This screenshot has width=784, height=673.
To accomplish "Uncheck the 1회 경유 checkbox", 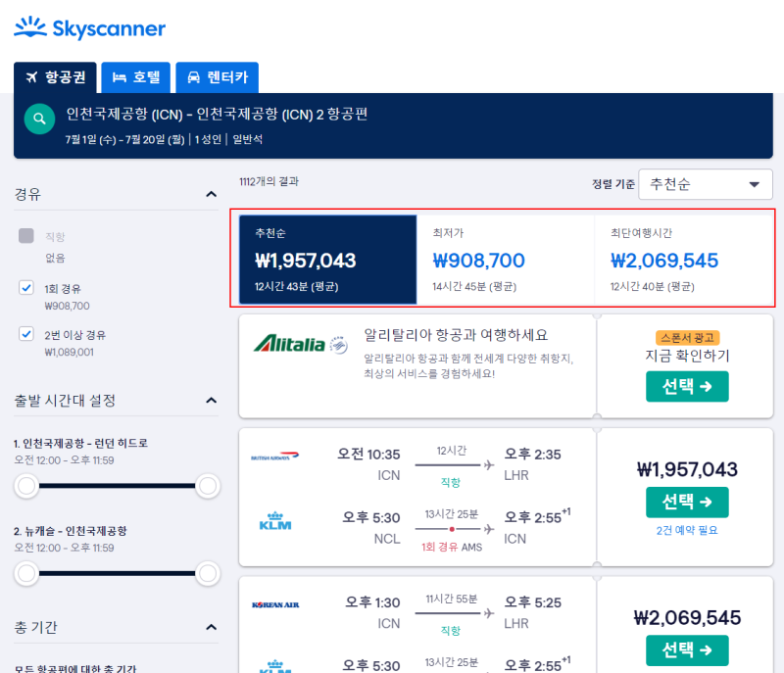I will pos(26,288).
